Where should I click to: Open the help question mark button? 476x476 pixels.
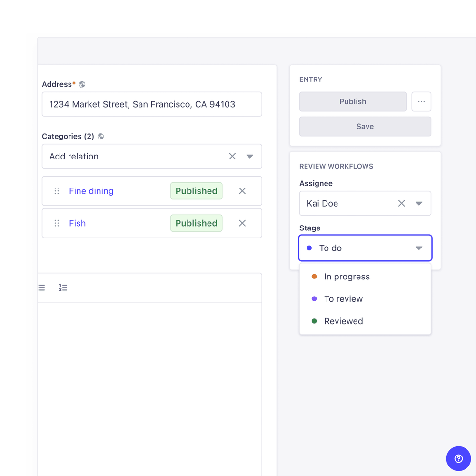click(x=458, y=458)
